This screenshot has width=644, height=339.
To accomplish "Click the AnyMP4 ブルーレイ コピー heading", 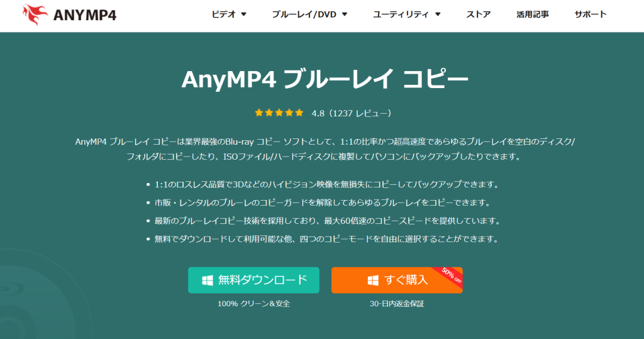I will 325,79.
